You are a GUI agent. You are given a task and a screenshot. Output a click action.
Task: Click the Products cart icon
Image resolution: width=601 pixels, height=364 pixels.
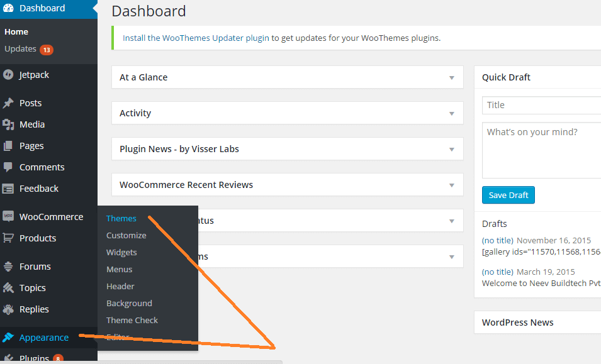coord(8,238)
